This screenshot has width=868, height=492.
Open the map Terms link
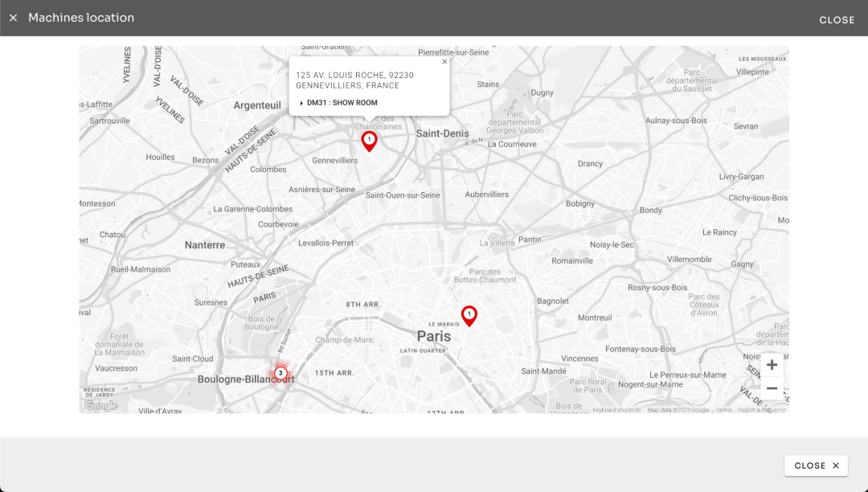(x=724, y=410)
